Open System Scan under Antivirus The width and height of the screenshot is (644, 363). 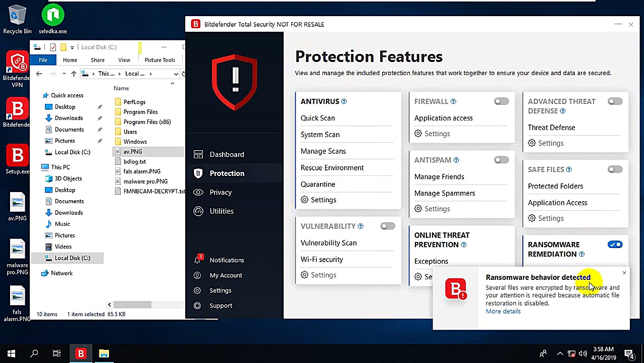click(320, 135)
